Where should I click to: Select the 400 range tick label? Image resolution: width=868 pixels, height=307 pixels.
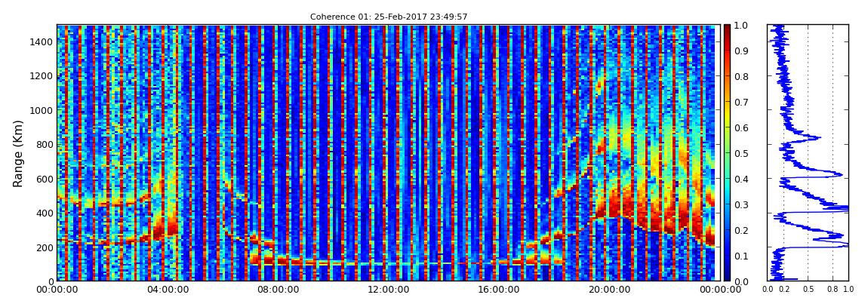pyautogui.click(x=43, y=213)
